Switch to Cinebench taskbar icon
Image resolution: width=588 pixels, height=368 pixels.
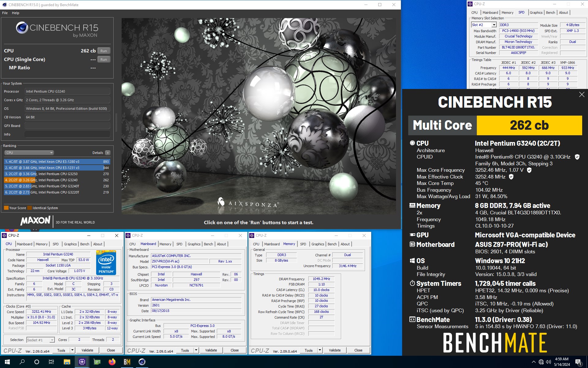point(142,362)
